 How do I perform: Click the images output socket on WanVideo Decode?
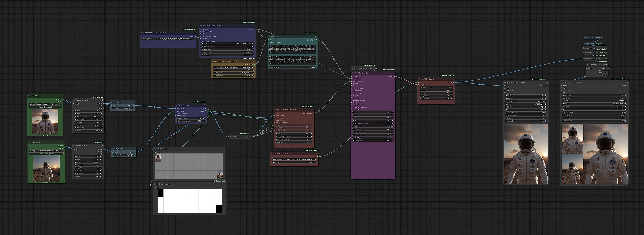pyautogui.click(x=454, y=83)
